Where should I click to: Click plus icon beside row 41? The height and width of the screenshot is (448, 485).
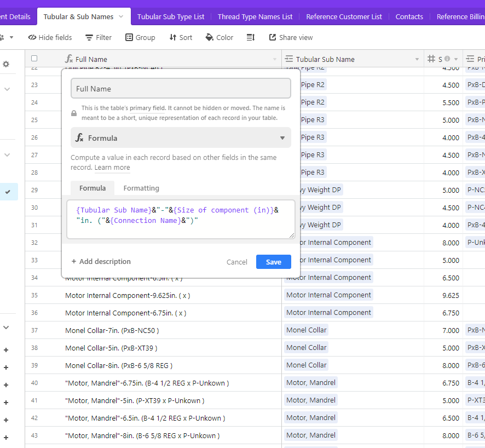pos(6,403)
